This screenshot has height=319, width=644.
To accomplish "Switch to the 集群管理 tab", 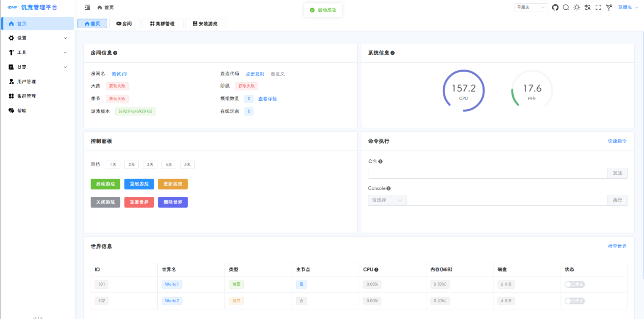I will pos(162,24).
